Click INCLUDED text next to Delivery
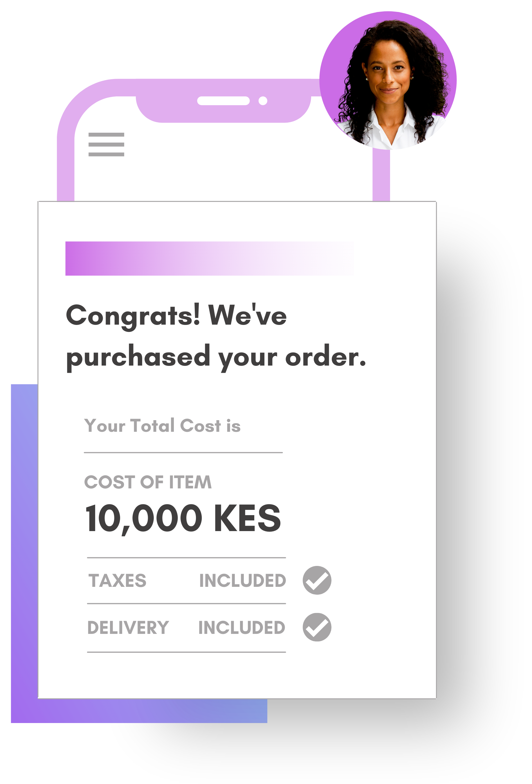The width and height of the screenshot is (532, 784). (x=242, y=627)
